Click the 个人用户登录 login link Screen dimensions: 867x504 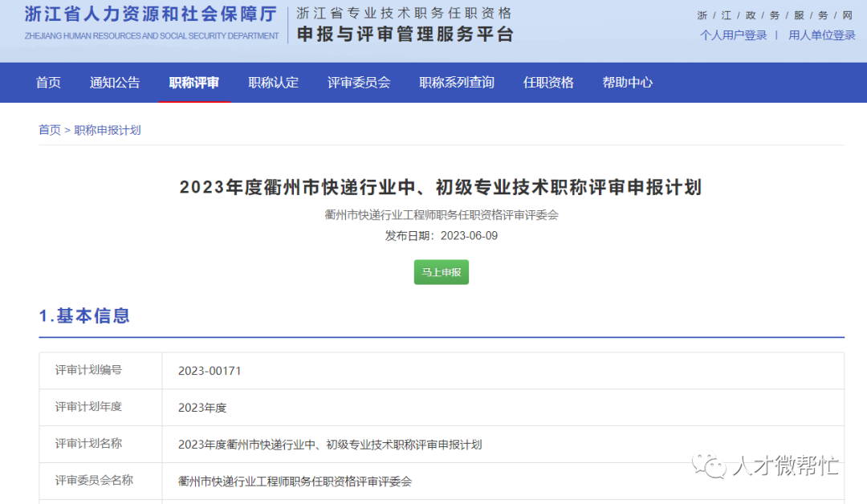(733, 35)
